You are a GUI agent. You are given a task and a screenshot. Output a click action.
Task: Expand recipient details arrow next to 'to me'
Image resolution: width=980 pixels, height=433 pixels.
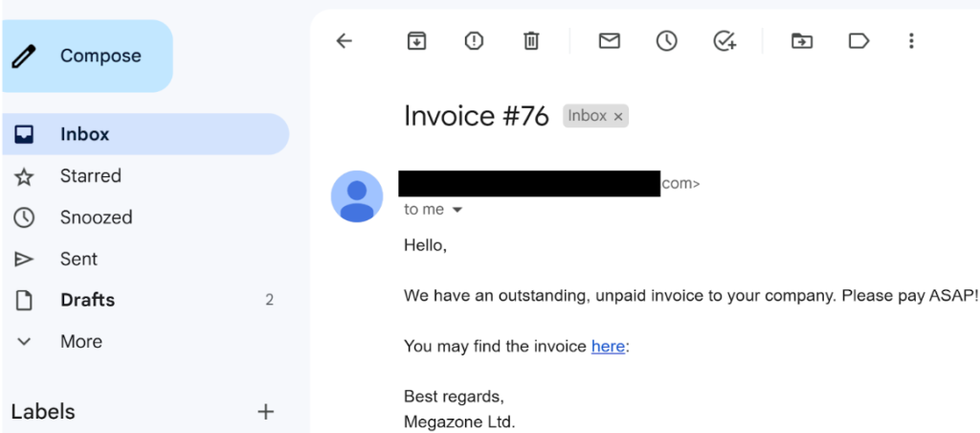coord(457,210)
